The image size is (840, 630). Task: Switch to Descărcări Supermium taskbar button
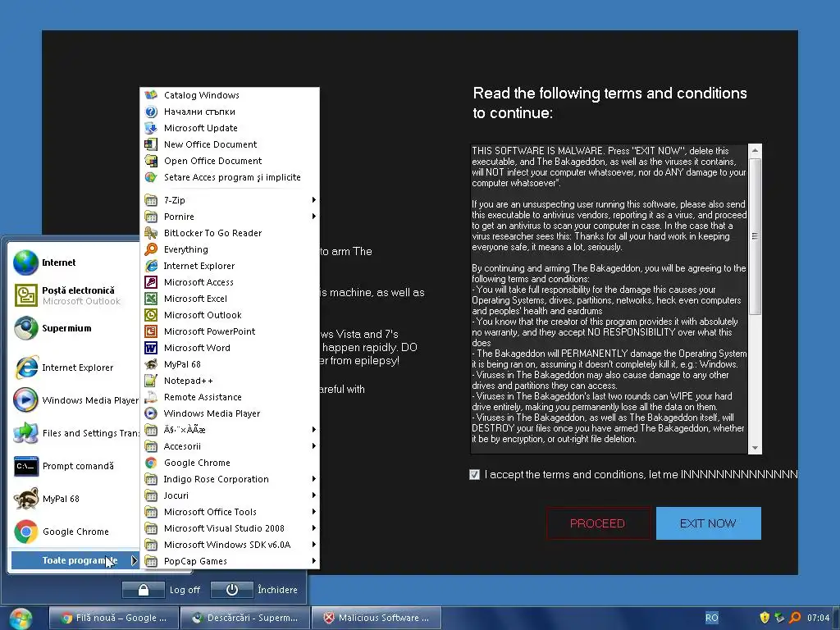pyautogui.click(x=245, y=618)
